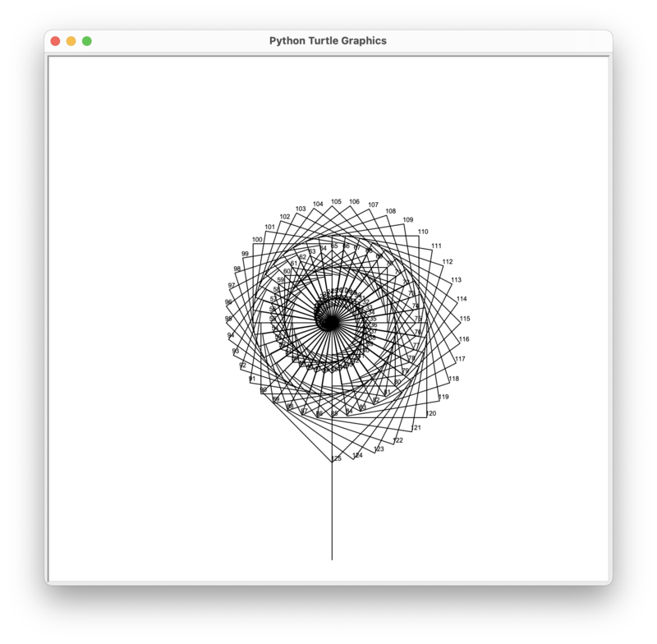The width and height of the screenshot is (657, 644).
Task: Click the number label 101
Action: [x=270, y=227]
